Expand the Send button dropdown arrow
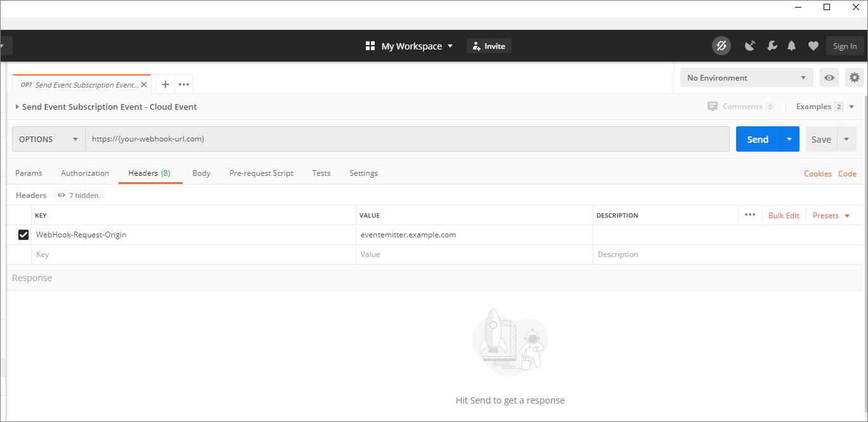 [789, 139]
